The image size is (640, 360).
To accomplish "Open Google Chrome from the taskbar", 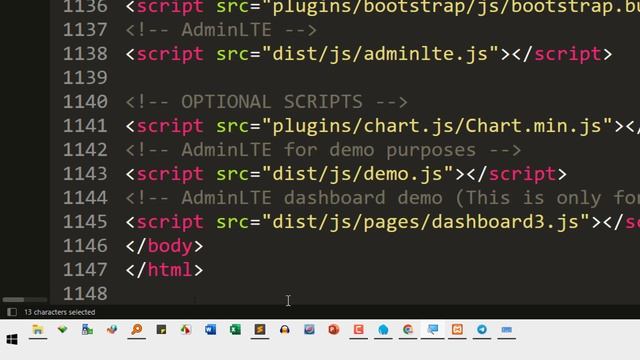I will (408, 330).
